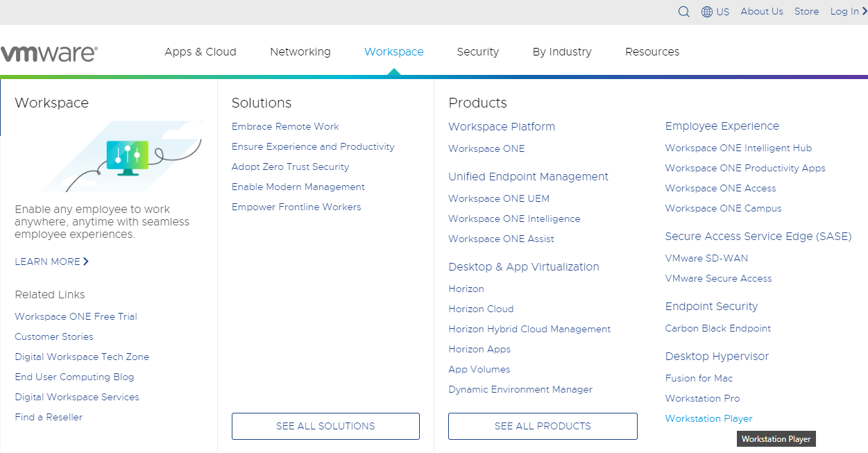Open Empower Frontline Workers link

296,207
